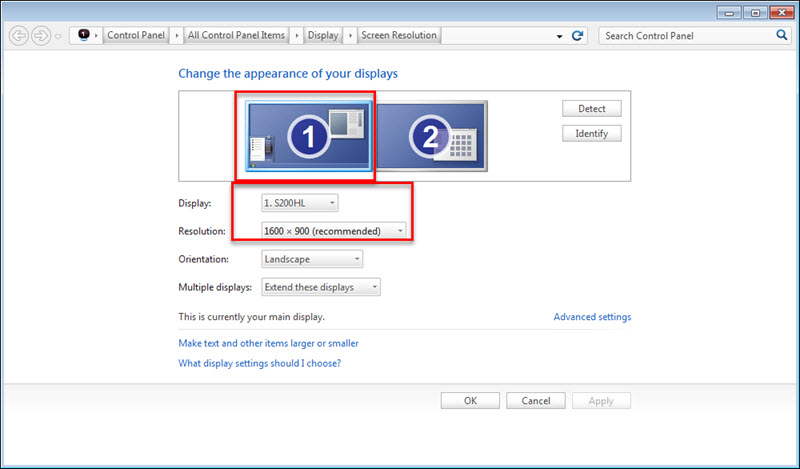Open All Control Panel Items breadcrumb

236,35
